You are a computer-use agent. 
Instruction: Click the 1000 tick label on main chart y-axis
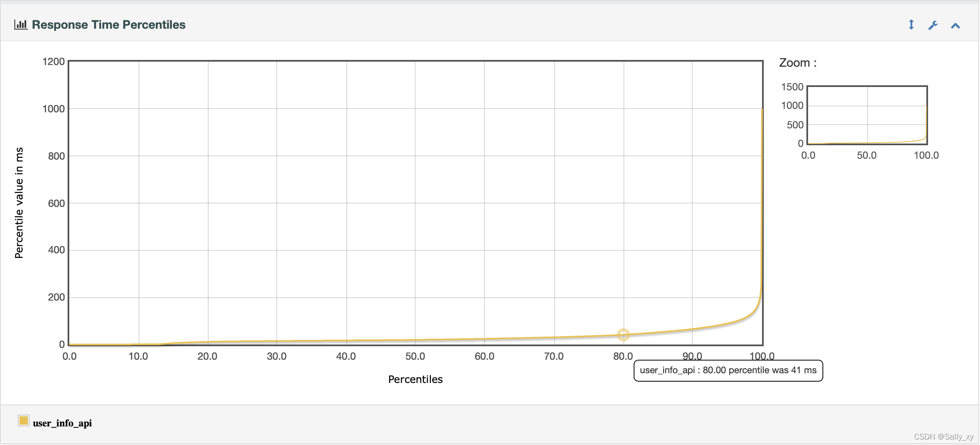(x=54, y=109)
